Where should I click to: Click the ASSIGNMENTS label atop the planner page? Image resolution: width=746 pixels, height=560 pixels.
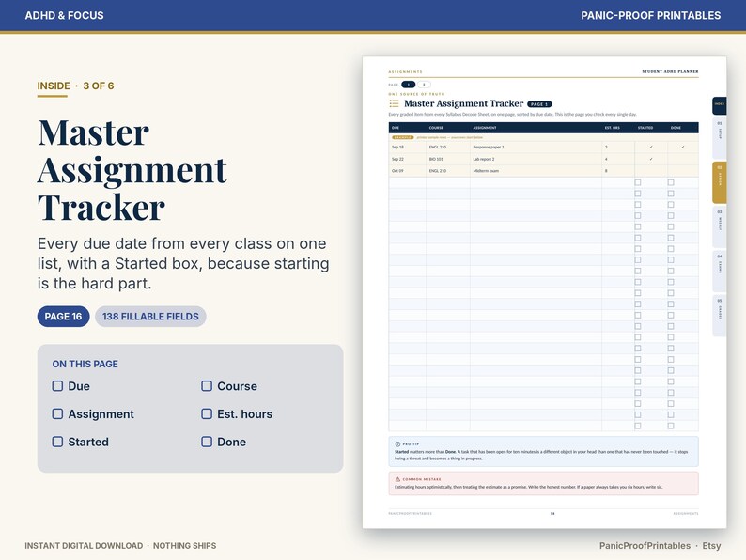[x=405, y=71]
